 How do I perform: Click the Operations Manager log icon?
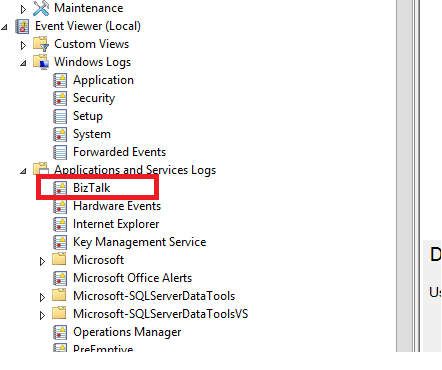point(60,332)
